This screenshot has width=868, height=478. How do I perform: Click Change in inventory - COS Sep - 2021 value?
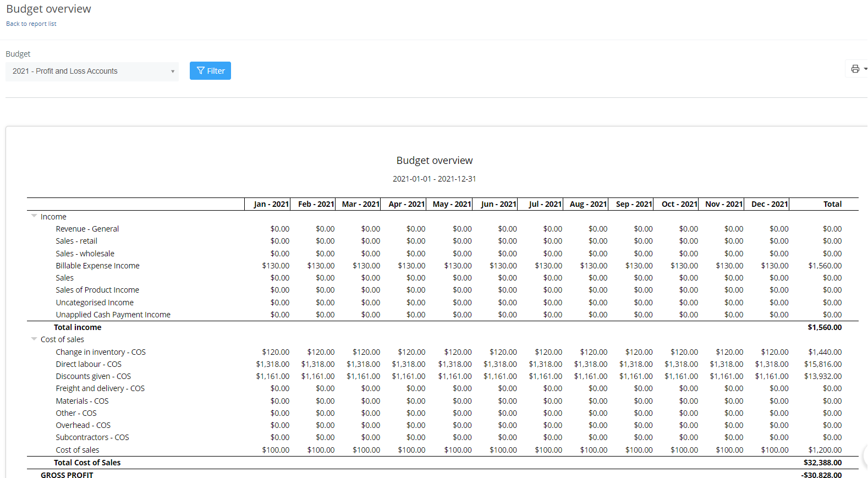coord(639,352)
